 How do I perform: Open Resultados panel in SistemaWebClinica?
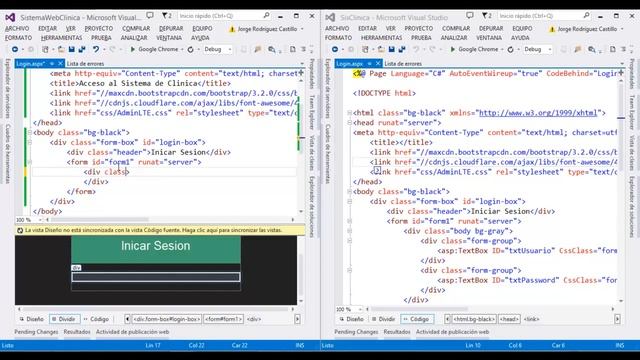pos(77,332)
